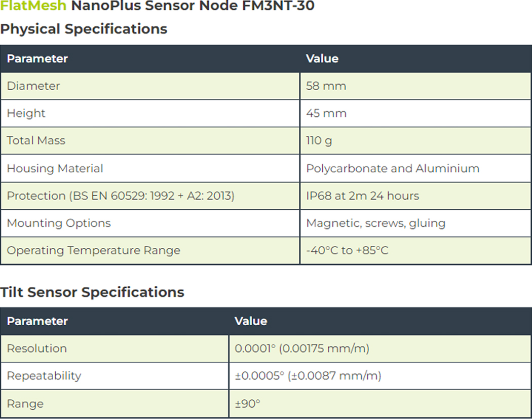Select the Physical Specifications heading
This screenshot has width=532, height=419.
pyautogui.click(x=84, y=29)
